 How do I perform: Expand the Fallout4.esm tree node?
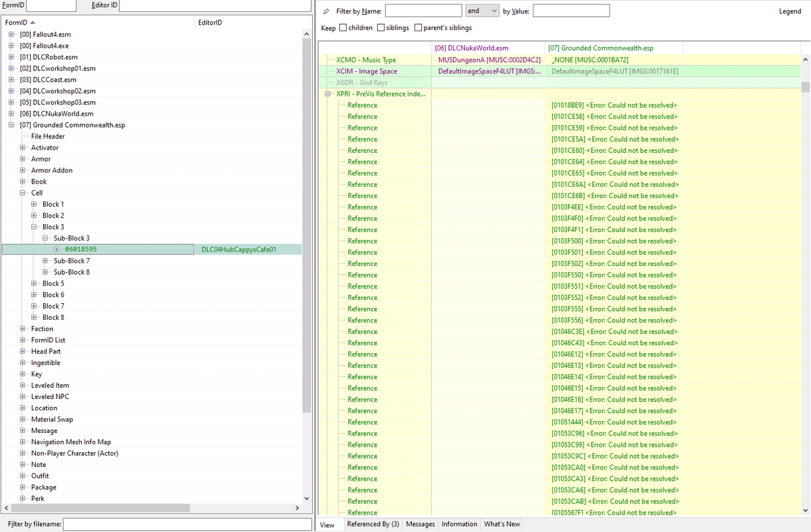[x=11, y=35]
